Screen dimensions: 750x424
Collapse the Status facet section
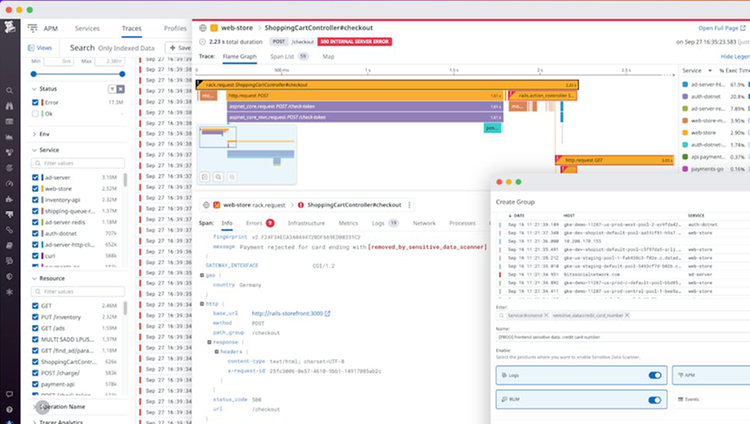click(x=34, y=89)
